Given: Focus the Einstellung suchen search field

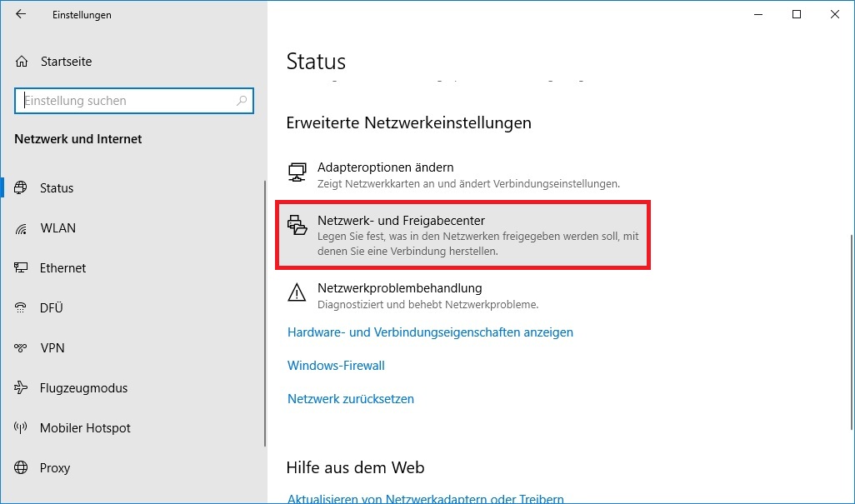Looking at the screenshot, I should (x=134, y=101).
